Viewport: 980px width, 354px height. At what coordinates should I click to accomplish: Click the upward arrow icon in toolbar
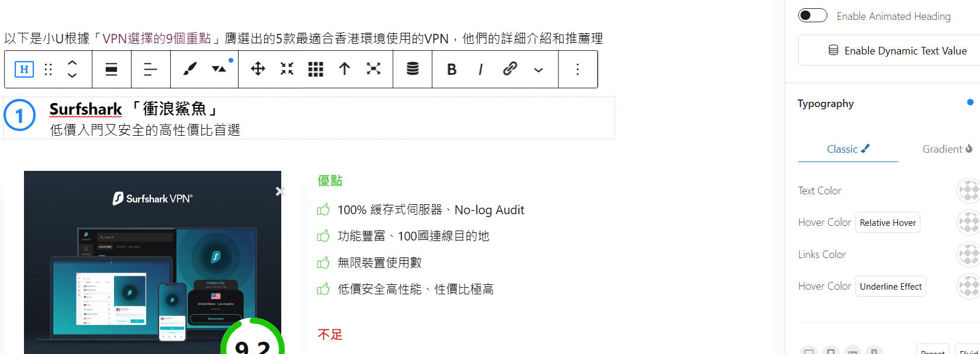(344, 69)
